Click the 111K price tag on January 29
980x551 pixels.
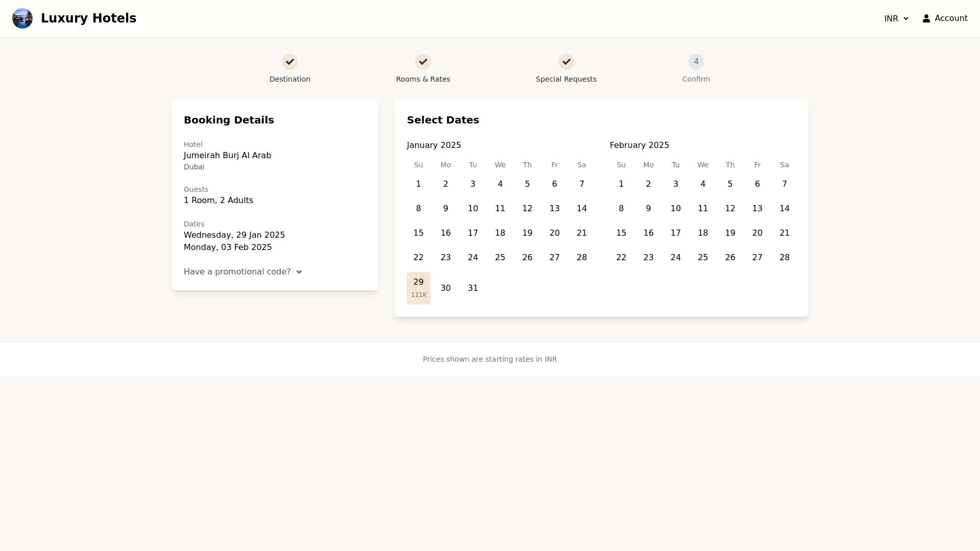coord(419,295)
